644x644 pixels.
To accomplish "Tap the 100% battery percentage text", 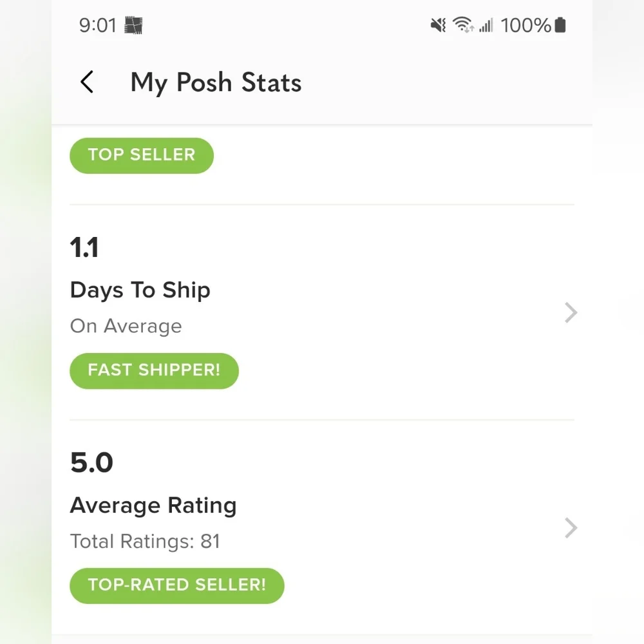I will [x=526, y=25].
